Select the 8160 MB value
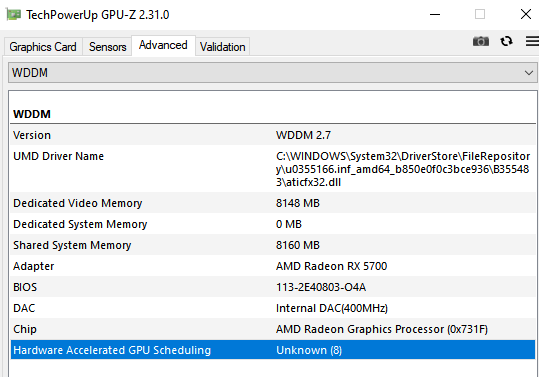 [x=298, y=245]
